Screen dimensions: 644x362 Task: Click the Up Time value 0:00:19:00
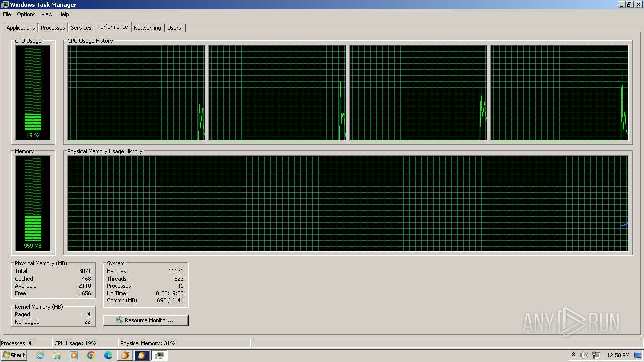pos(170,293)
